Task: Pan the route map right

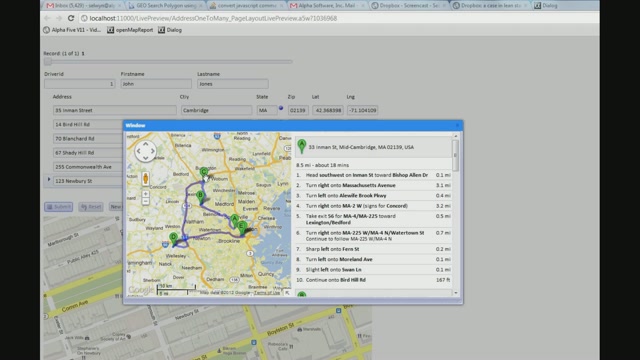Action: [153, 151]
